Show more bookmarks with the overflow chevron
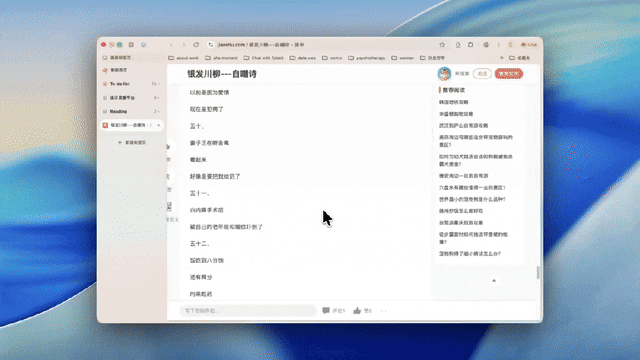 [502, 58]
